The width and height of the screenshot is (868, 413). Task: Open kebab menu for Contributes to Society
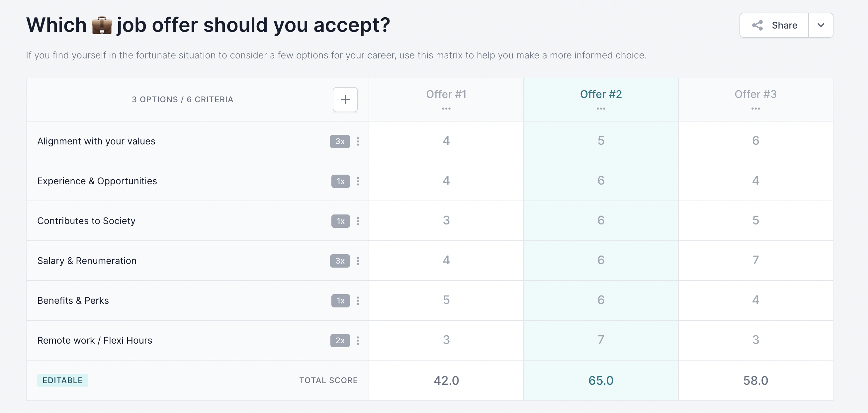[358, 221]
